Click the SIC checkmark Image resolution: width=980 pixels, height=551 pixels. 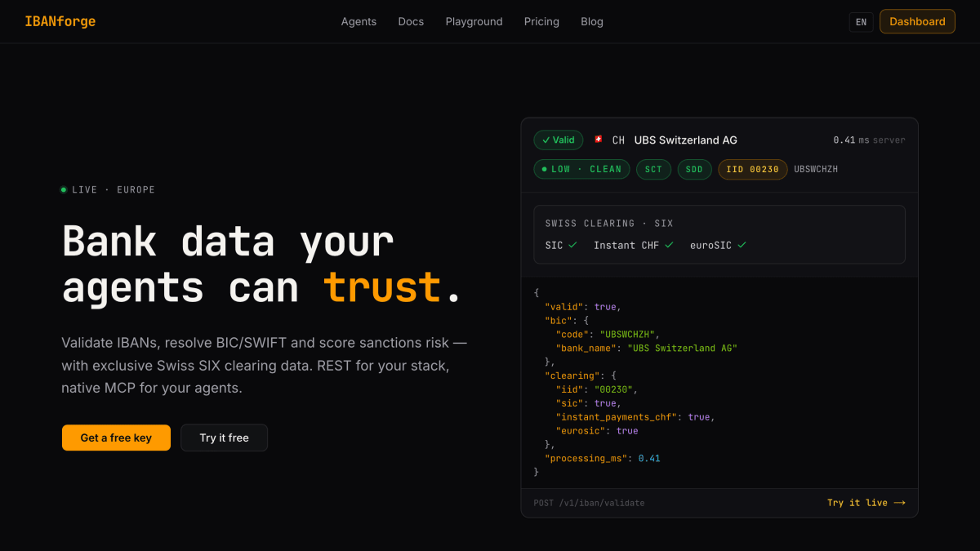click(x=572, y=245)
